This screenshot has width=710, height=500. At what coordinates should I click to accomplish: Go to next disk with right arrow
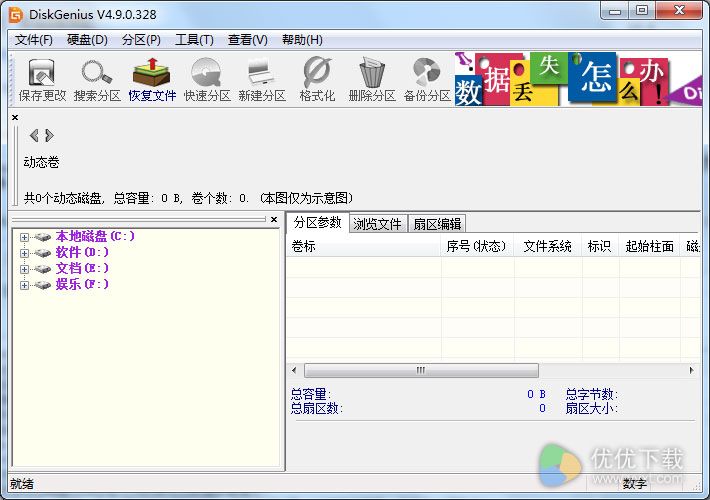click(x=49, y=135)
